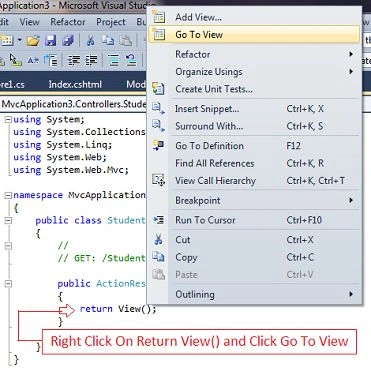Click the Go To View menu icon
This screenshot has height=375, width=371.
tap(158, 34)
